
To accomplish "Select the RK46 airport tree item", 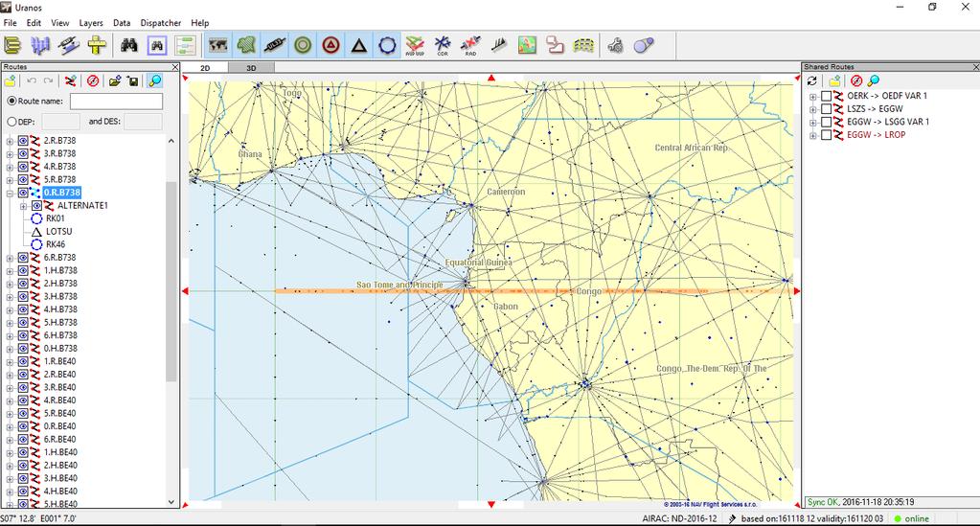I will [55, 244].
